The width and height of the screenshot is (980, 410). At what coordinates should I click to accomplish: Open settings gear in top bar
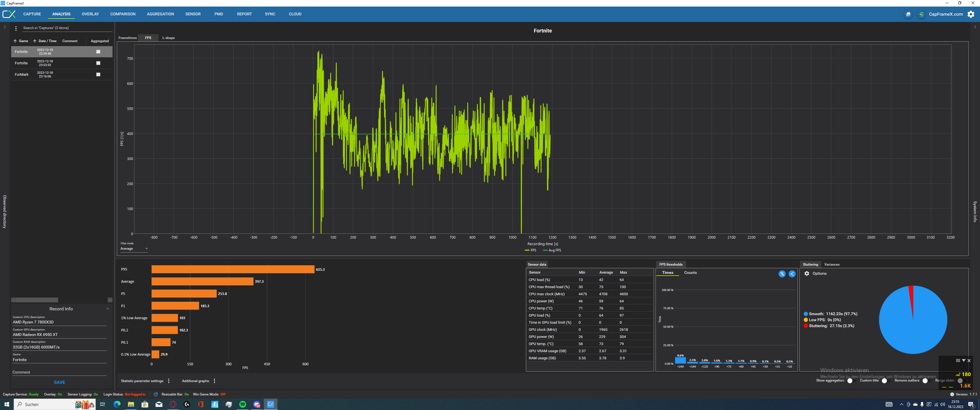pyautogui.click(x=971, y=14)
